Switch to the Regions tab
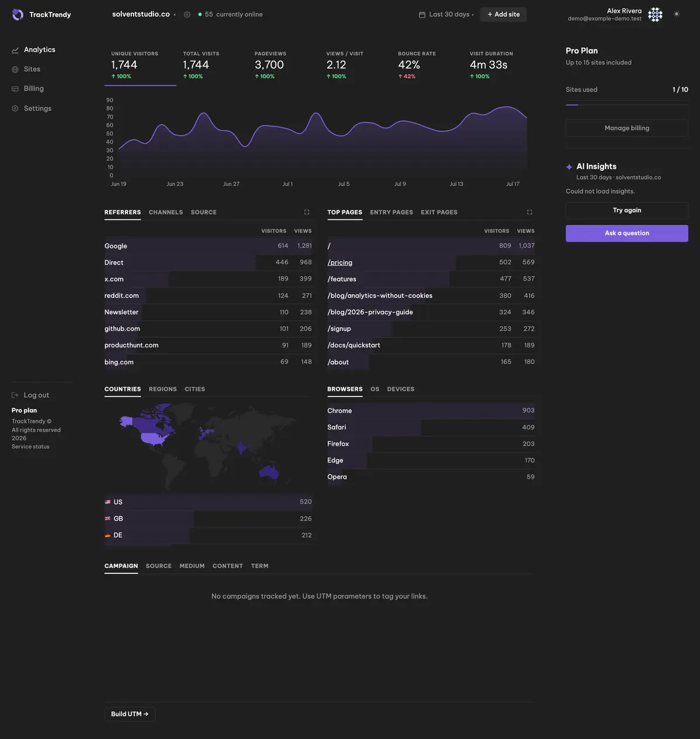The height and width of the screenshot is (739, 700). click(x=163, y=389)
